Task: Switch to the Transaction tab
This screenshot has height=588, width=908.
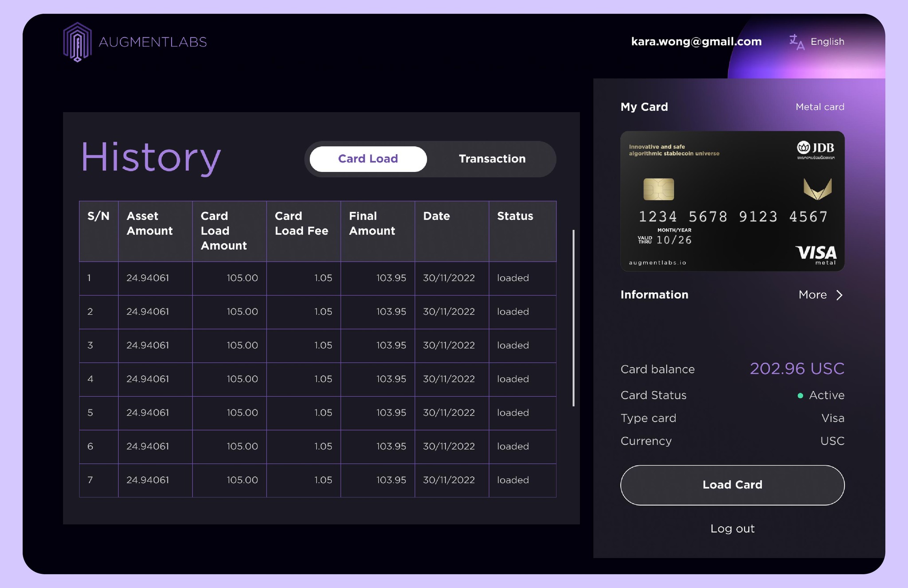Action: [x=492, y=159]
